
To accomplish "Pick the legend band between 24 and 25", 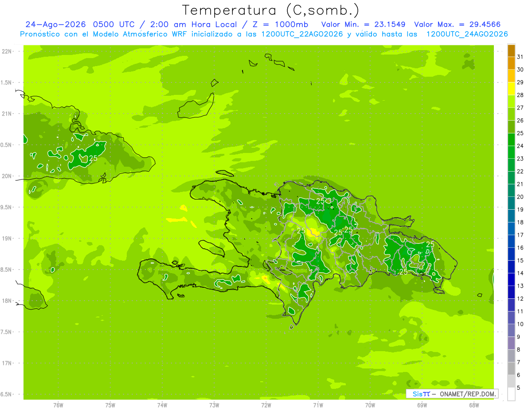I will (x=511, y=140).
